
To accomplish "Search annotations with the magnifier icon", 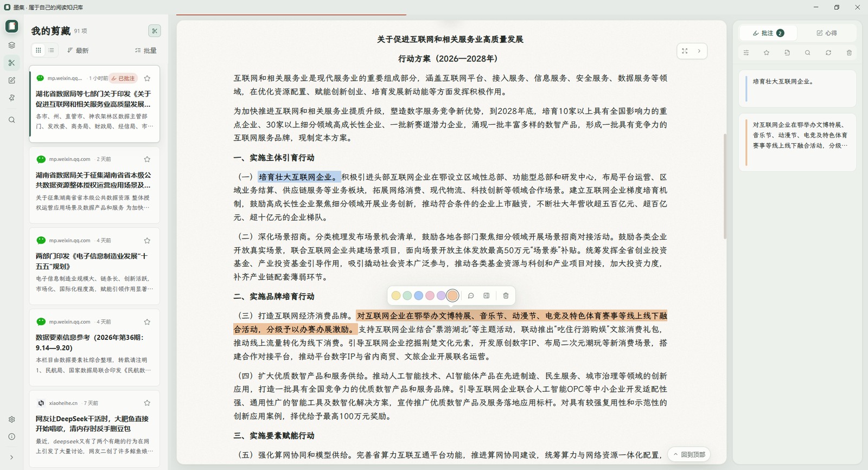I will [808, 53].
